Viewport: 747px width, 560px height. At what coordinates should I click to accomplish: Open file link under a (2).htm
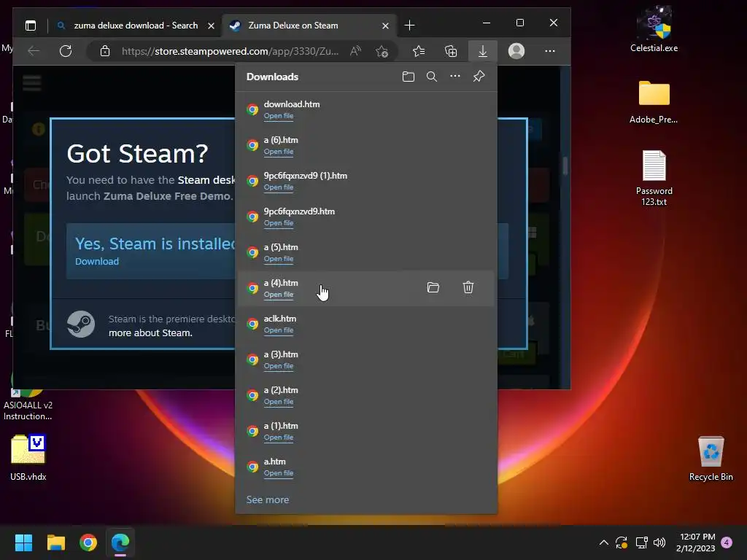279,402
